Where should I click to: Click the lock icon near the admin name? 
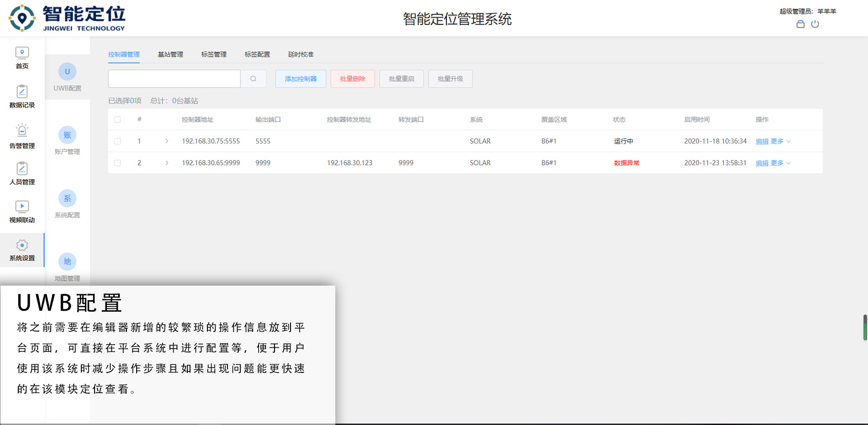[x=800, y=24]
